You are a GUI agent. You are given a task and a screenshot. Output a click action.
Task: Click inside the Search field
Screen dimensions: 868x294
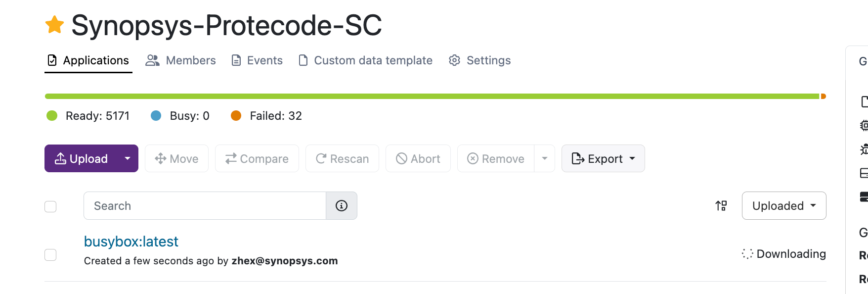[198, 205]
